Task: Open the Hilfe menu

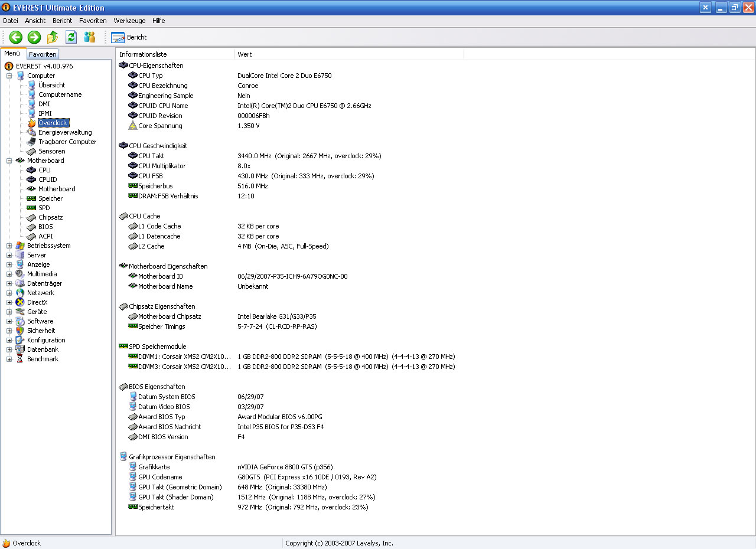Action: tap(159, 21)
